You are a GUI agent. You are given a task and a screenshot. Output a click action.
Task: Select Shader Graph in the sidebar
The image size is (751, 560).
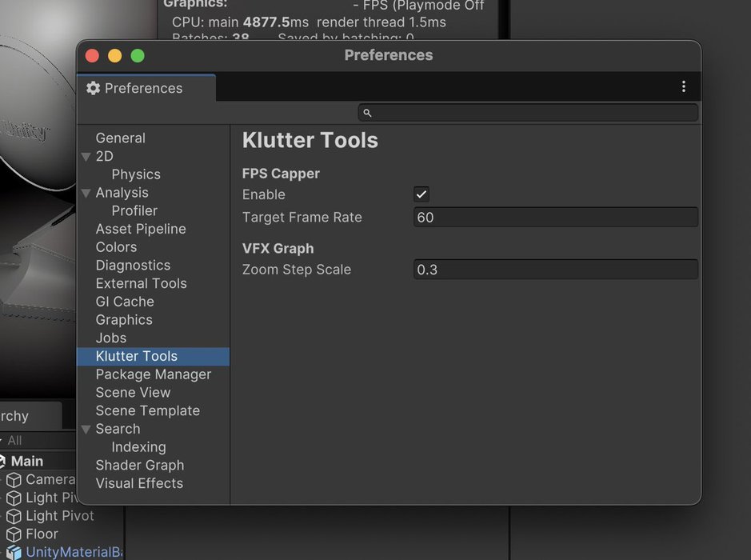coord(139,466)
